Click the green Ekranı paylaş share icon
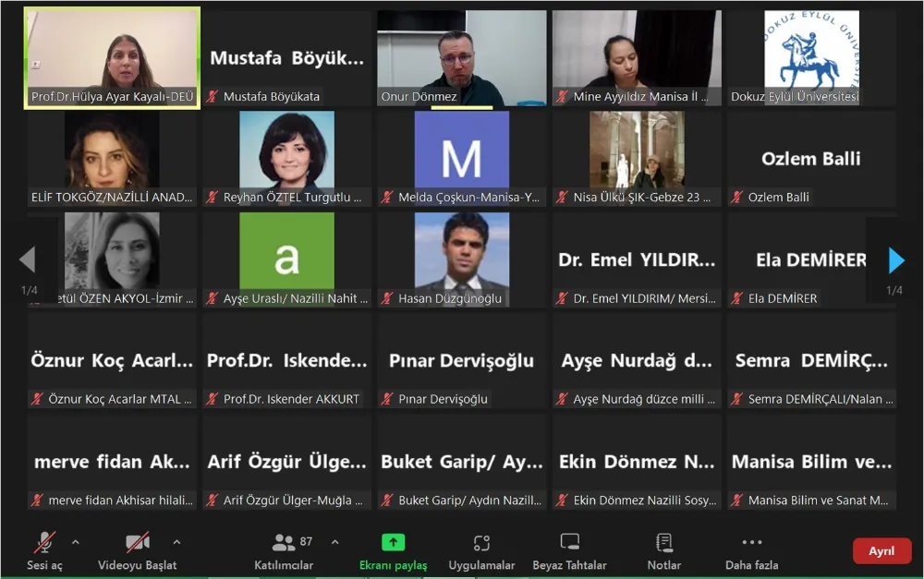The image size is (924, 579). [x=393, y=543]
